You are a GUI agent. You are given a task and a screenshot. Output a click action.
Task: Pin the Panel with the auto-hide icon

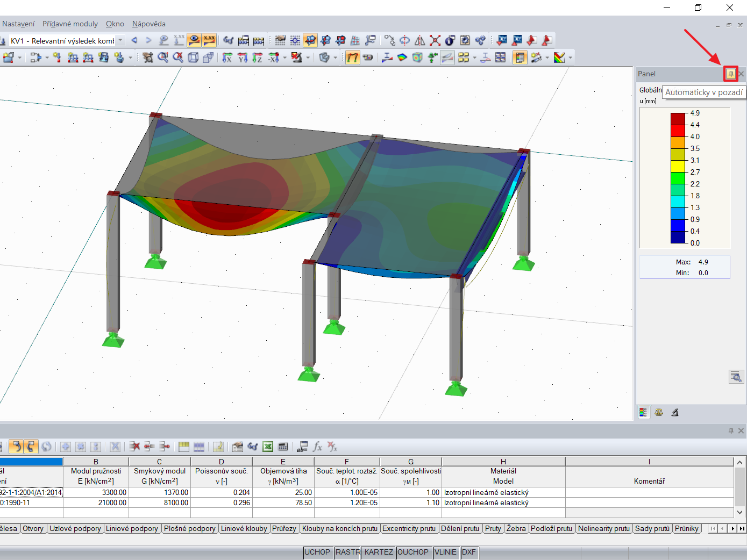[x=730, y=74]
